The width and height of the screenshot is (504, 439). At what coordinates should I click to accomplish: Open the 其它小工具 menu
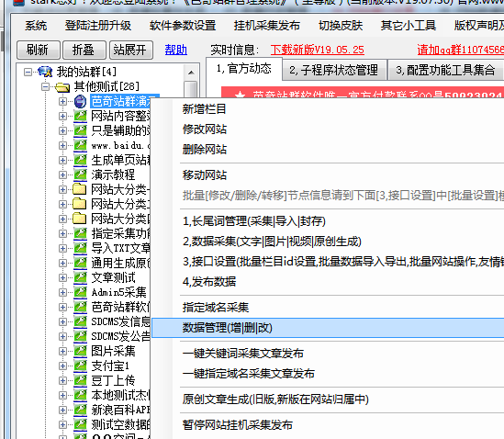coord(409,26)
